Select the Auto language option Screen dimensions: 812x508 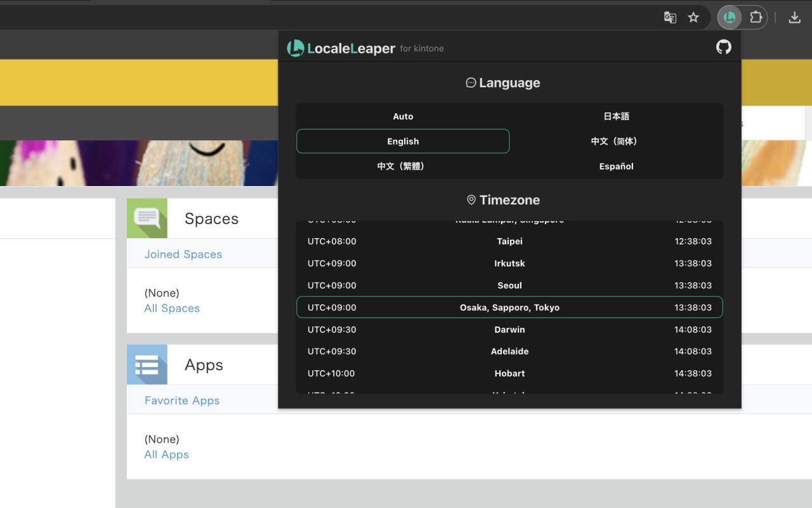coord(403,116)
